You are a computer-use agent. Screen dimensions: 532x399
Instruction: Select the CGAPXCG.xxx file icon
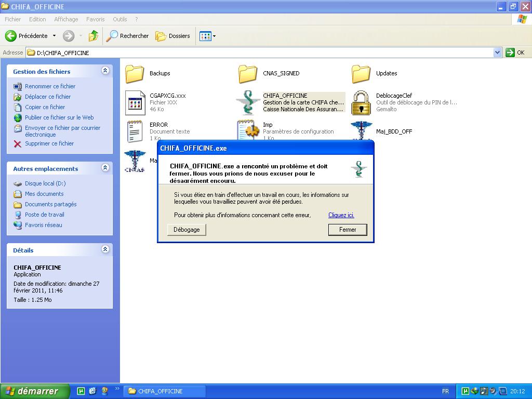(135, 102)
